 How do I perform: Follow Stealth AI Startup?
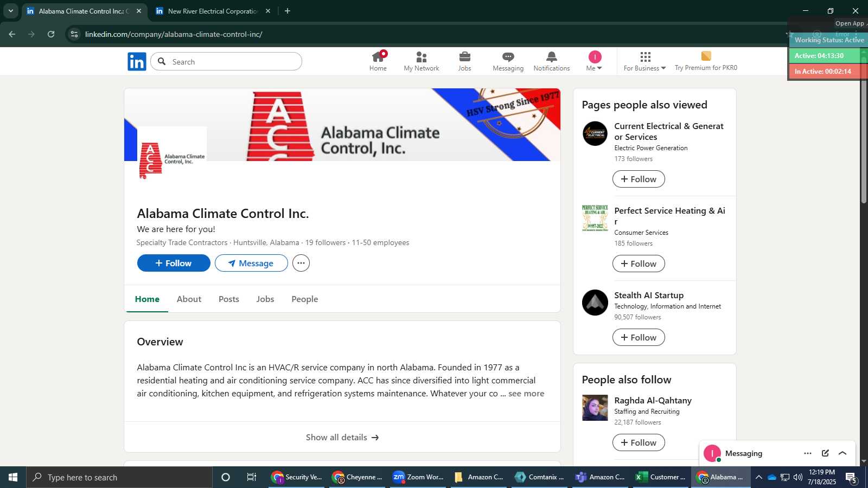tap(639, 337)
